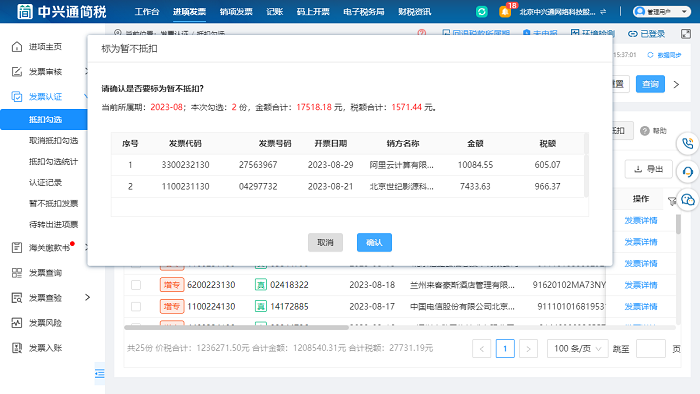Screen dimensions: 700x394
Task: Open the 100 条/页 page size dropdown
Action: click(x=578, y=348)
